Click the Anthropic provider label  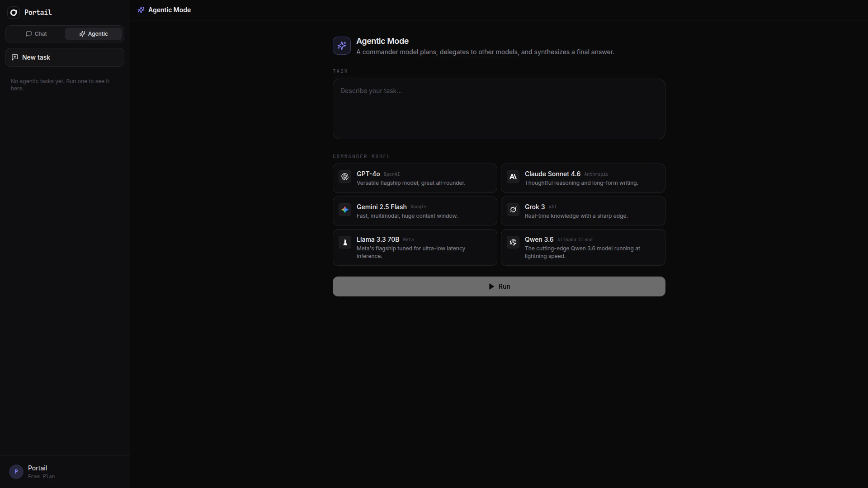tap(596, 174)
